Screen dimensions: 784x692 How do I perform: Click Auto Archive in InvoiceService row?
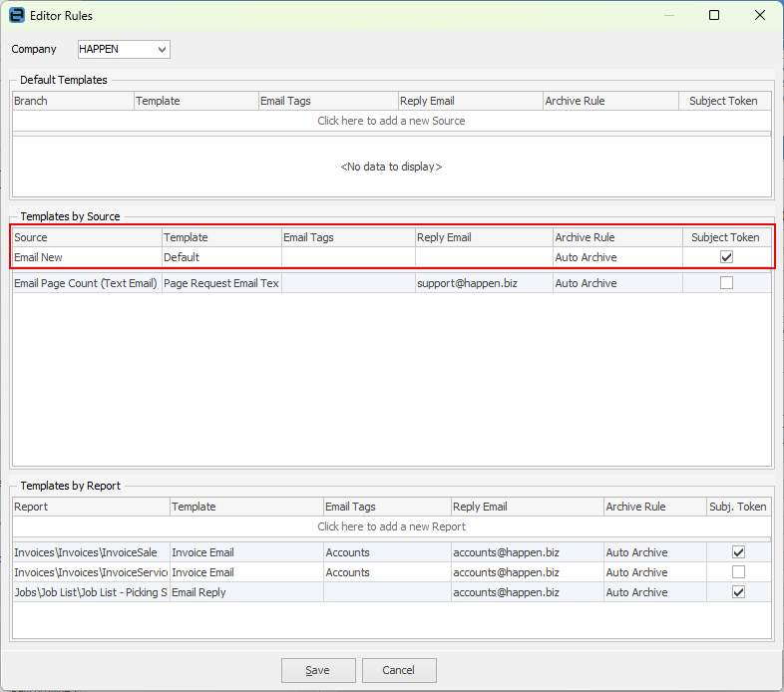point(655,572)
